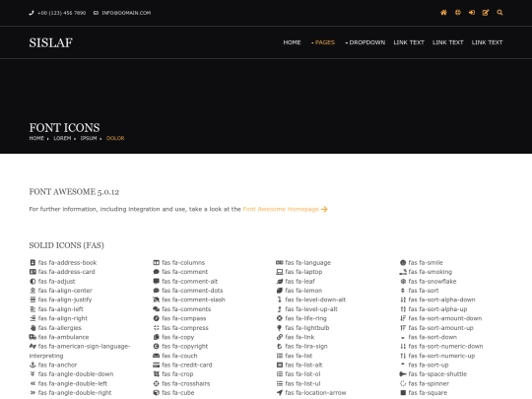Click the fa-spinner icon

click(x=403, y=384)
